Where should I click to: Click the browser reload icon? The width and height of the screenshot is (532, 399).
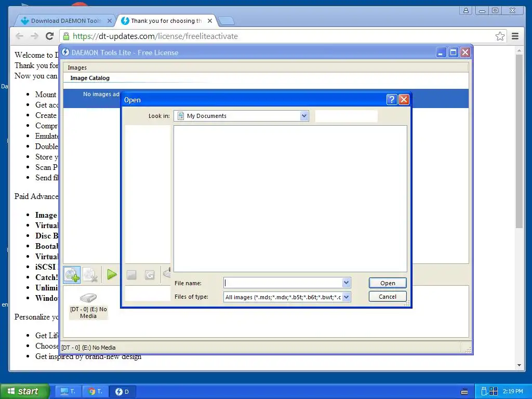(49, 36)
